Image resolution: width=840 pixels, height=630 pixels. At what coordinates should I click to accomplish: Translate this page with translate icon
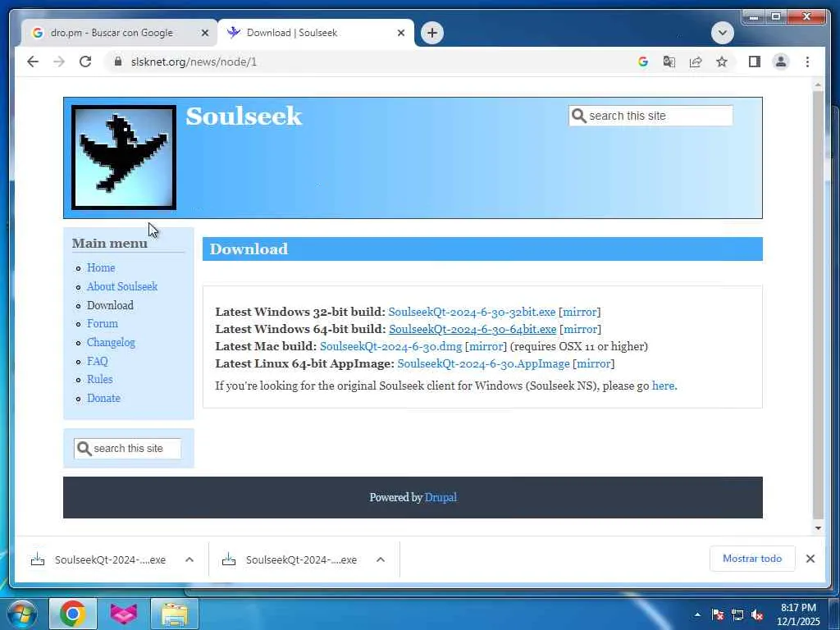[669, 62]
